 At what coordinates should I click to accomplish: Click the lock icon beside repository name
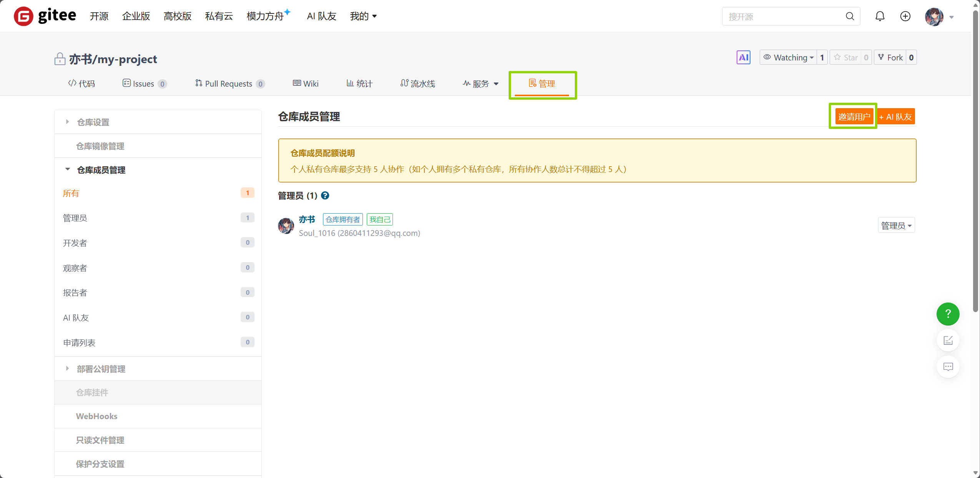(60, 58)
